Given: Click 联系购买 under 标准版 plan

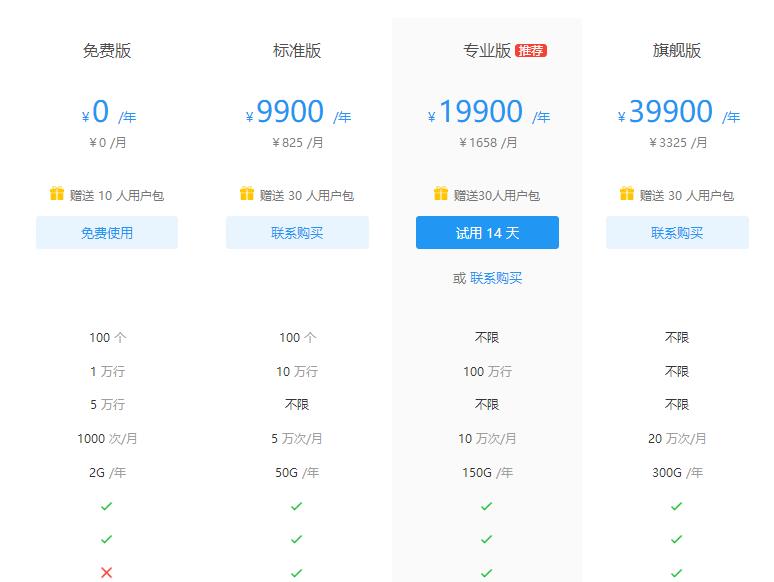Looking at the screenshot, I should (297, 233).
